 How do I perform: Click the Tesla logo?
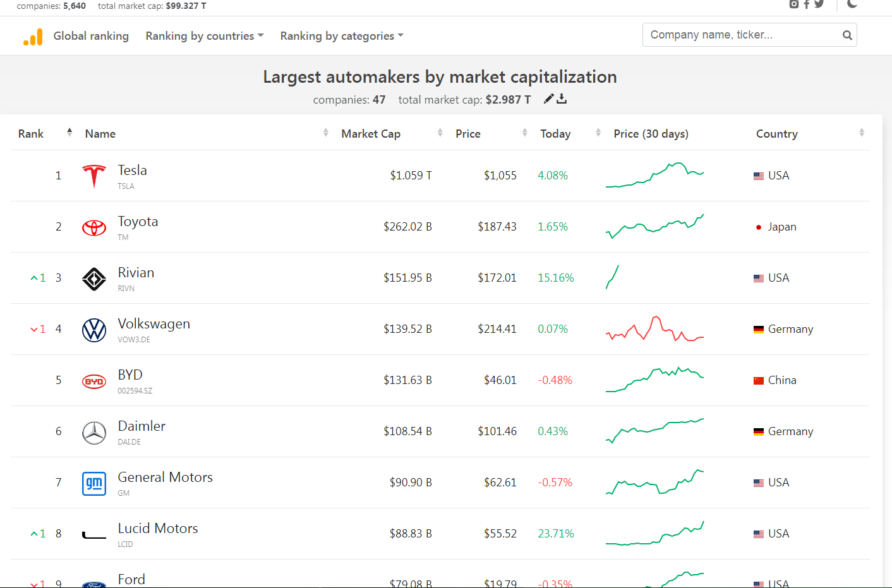tap(94, 176)
